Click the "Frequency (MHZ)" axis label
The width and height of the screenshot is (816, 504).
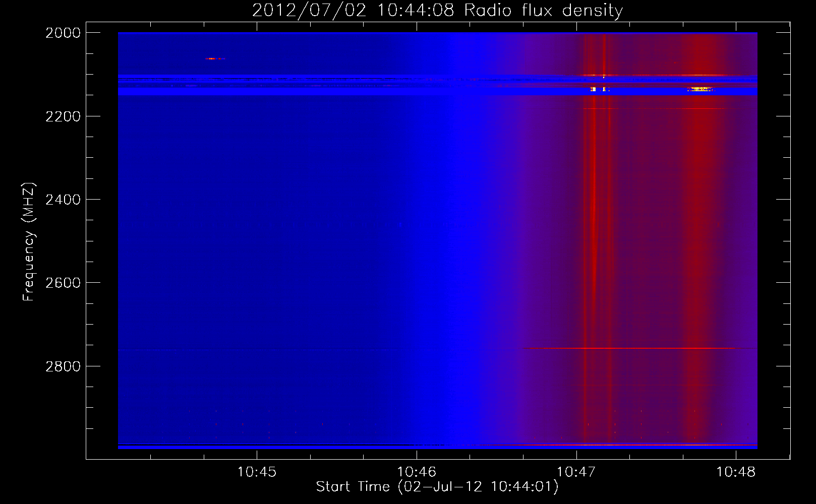click(29, 242)
